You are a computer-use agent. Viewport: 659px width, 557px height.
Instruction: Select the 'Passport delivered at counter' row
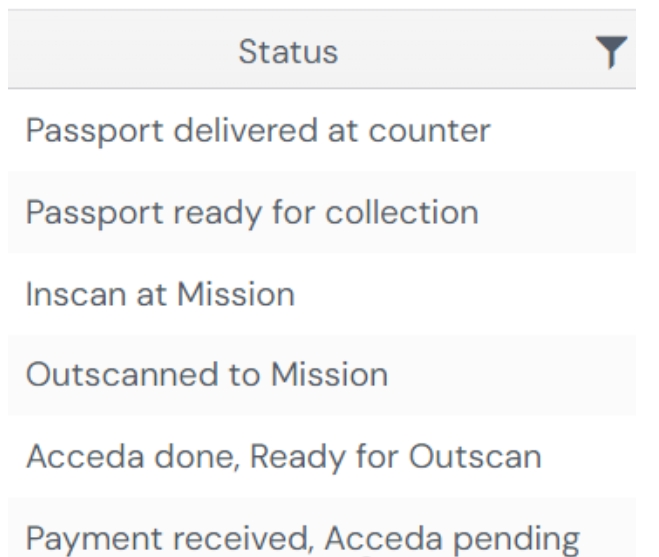coord(258,133)
